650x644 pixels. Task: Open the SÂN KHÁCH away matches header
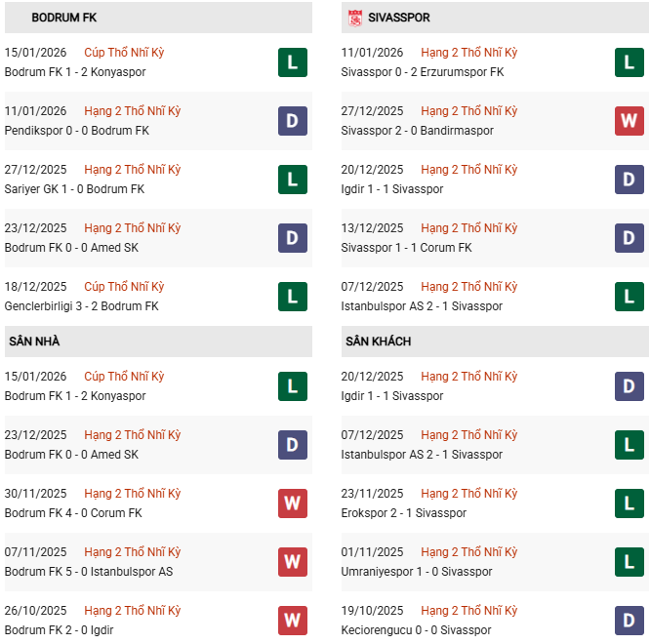point(378,342)
